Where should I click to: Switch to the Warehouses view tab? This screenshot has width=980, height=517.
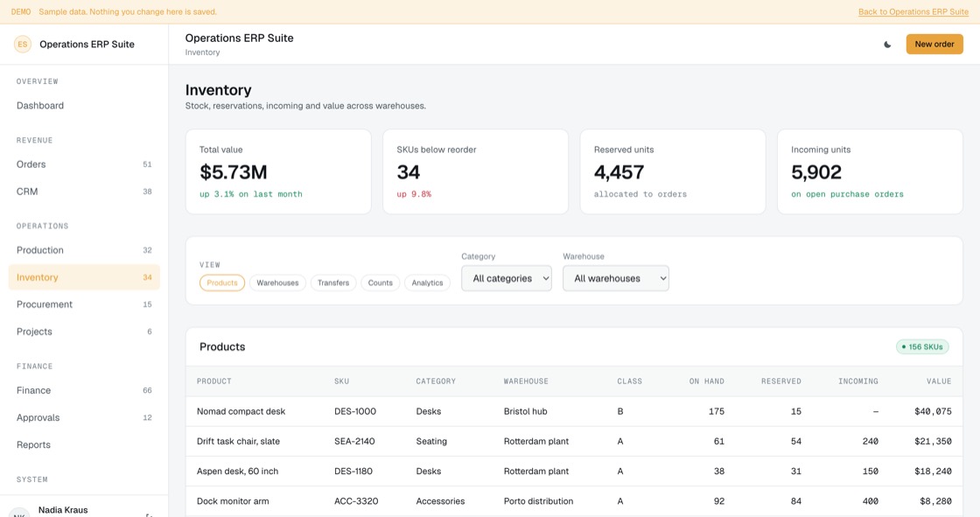click(x=277, y=283)
